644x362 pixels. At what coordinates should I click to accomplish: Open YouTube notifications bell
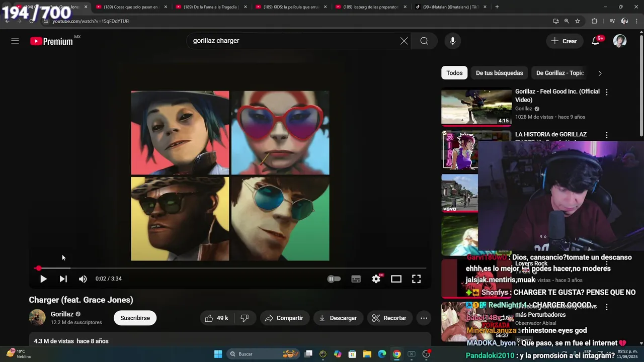click(x=596, y=41)
